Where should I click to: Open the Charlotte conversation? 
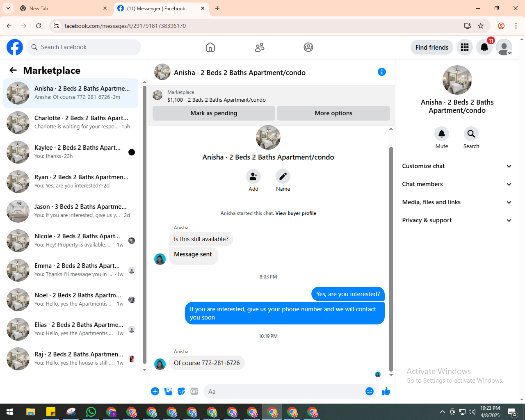pos(71,123)
